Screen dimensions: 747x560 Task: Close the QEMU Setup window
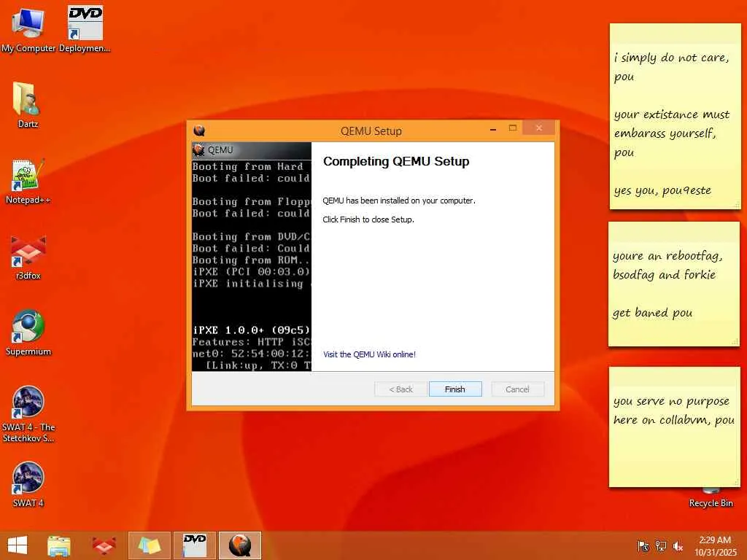tap(539, 128)
